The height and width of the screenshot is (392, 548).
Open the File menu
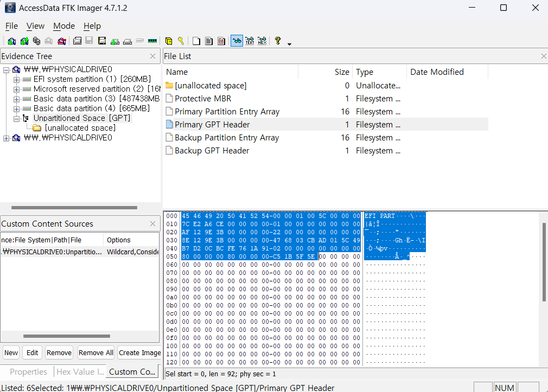click(x=11, y=26)
